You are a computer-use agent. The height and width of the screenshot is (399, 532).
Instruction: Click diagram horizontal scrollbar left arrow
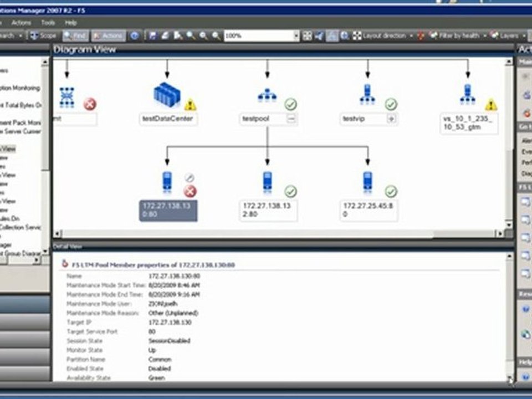click(x=57, y=233)
